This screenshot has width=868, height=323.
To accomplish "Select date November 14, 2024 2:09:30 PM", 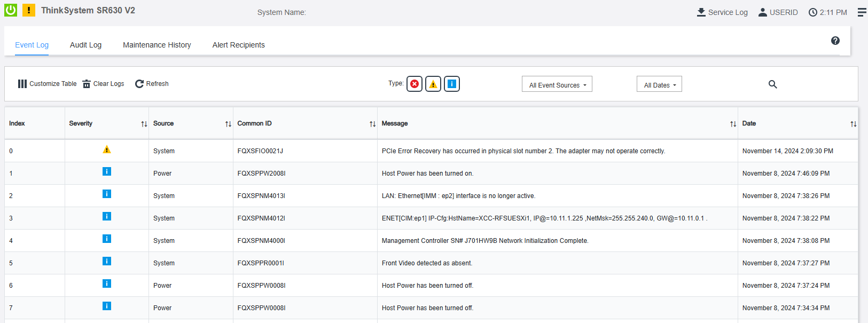I will pos(788,151).
